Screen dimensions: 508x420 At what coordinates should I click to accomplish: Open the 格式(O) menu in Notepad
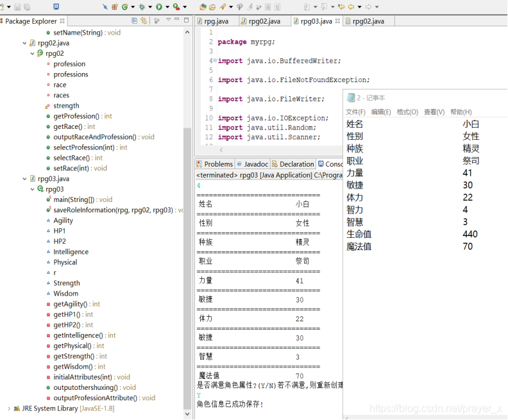pyautogui.click(x=407, y=112)
